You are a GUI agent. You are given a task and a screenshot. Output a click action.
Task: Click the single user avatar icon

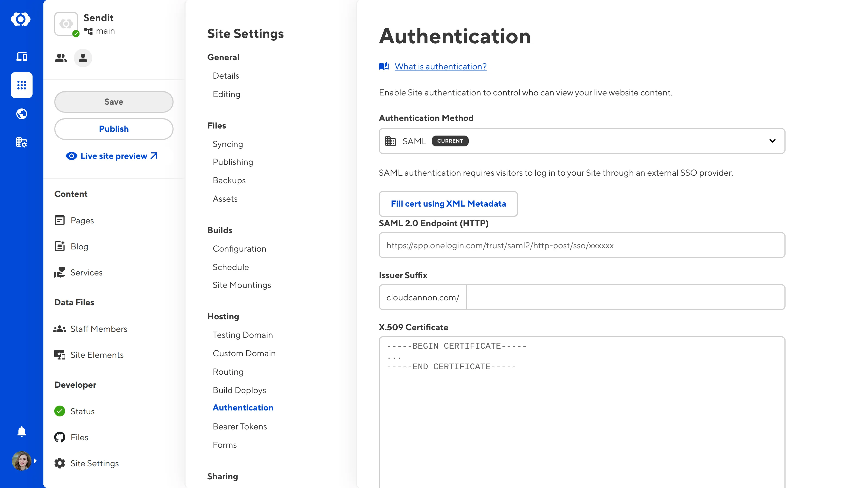[x=83, y=58]
